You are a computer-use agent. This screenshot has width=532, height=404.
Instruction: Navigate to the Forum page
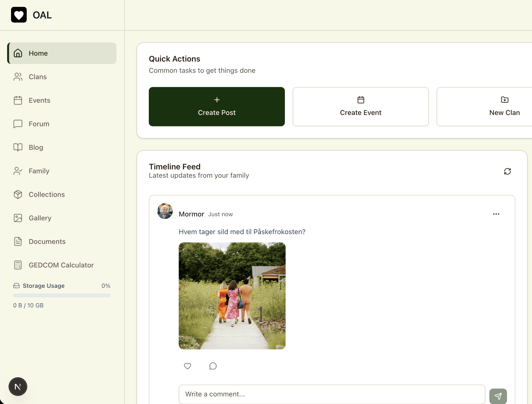click(x=39, y=124)
